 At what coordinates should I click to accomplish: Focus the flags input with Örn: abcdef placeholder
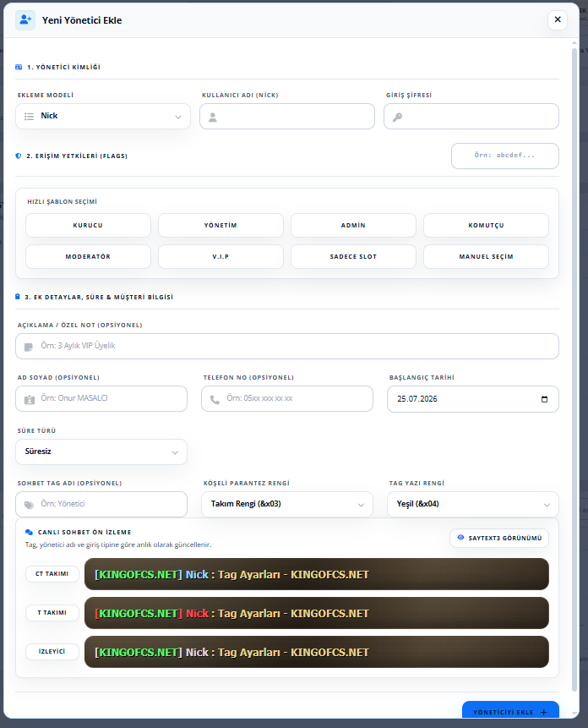505,156
